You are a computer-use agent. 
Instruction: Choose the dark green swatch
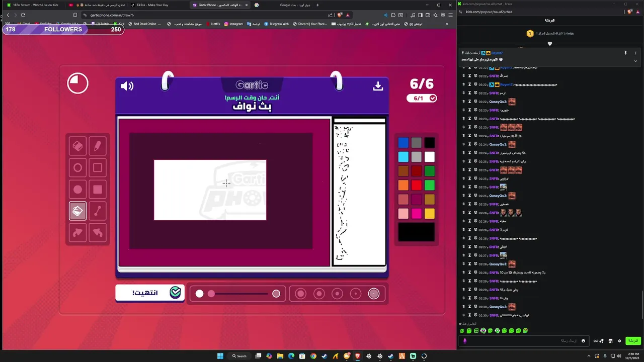[x=429, y=171]
